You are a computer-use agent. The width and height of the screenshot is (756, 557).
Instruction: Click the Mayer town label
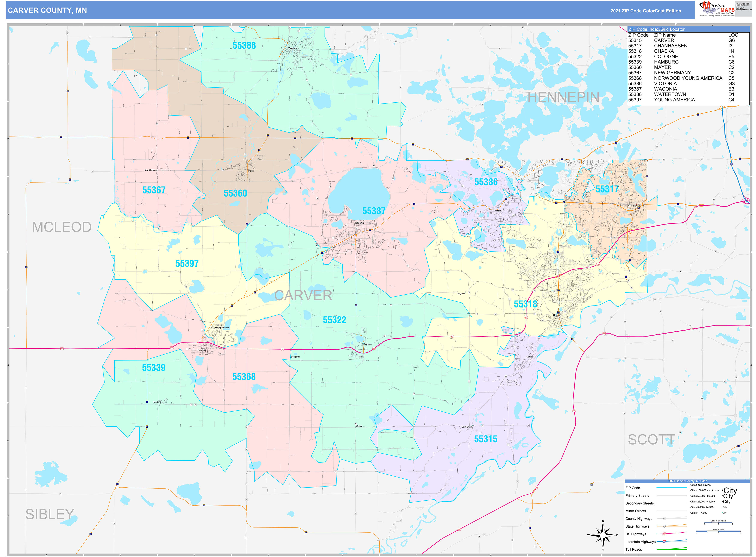[251, 171]
